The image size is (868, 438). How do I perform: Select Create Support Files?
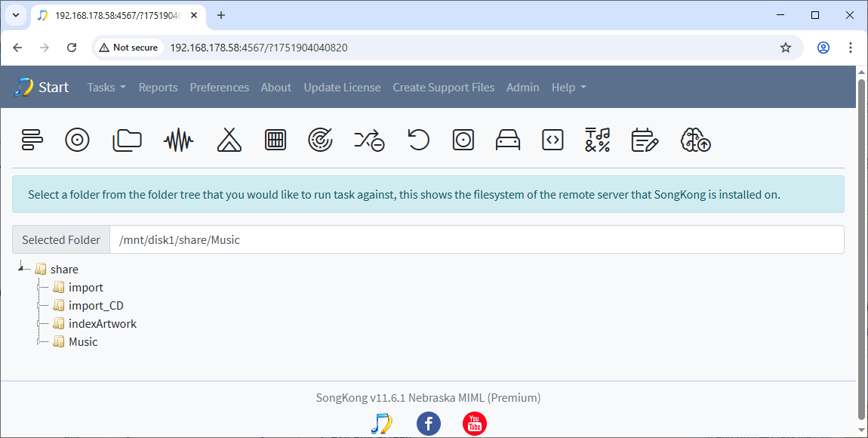tap(443, 88)
